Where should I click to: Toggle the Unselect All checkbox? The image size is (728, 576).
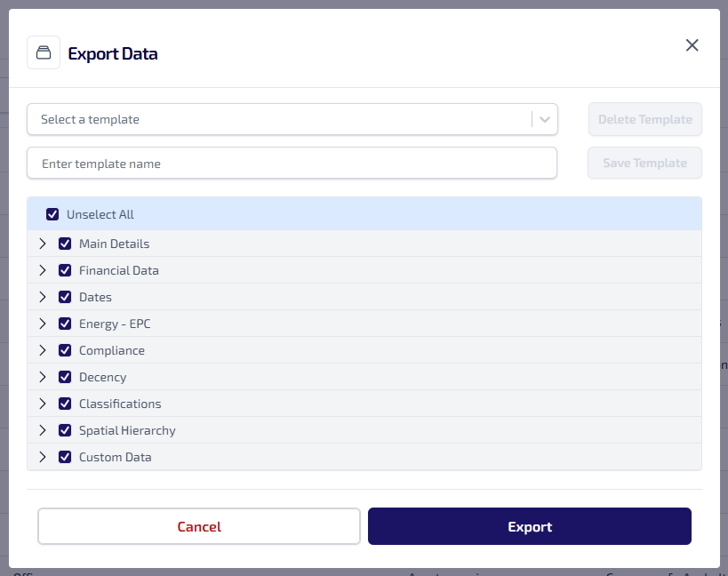pyautogui.click(x=52, y=214)
